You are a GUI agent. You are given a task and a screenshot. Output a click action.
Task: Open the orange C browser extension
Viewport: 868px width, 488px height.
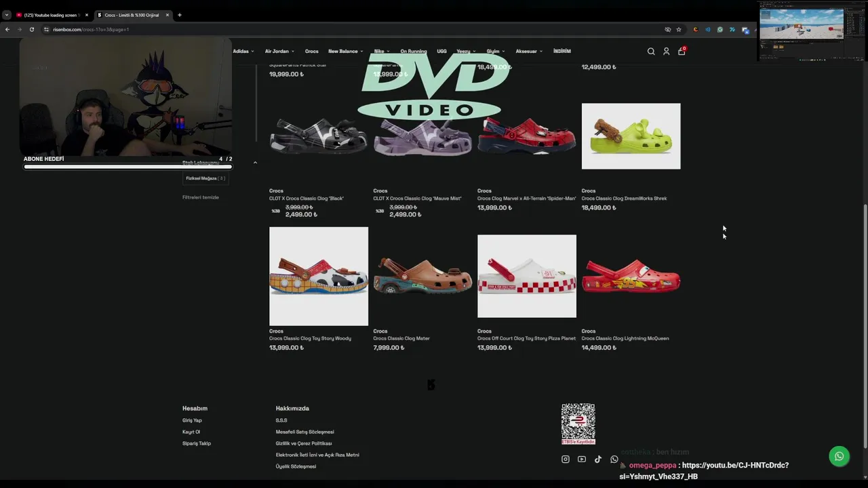click(x=695, y=29)
